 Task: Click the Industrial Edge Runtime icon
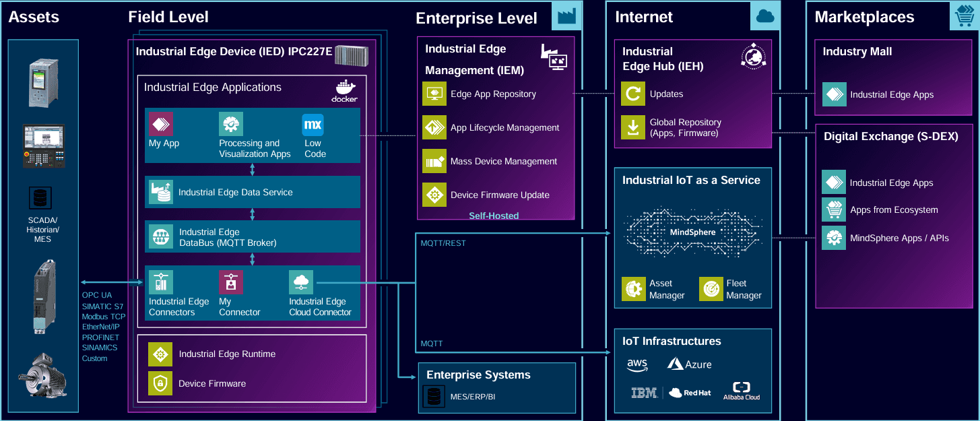pyautogui.click(x=160, y=354)
